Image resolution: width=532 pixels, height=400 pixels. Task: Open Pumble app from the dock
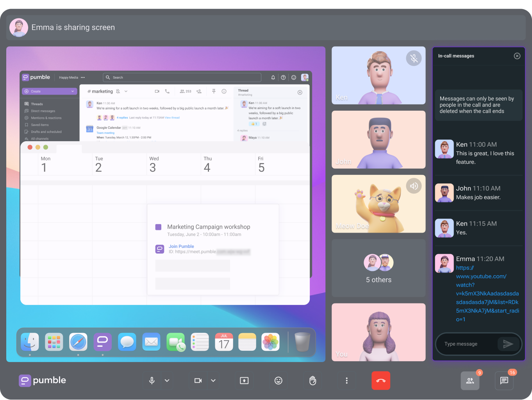pos(102,342)
